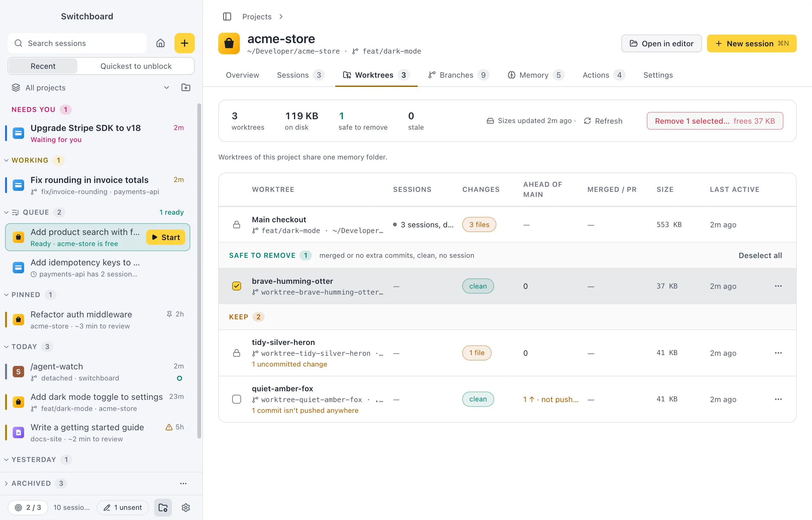This screenshot has width=812, height=520.
Task: Click the Projects breadcrumb link
Action: tap(257, 16)
